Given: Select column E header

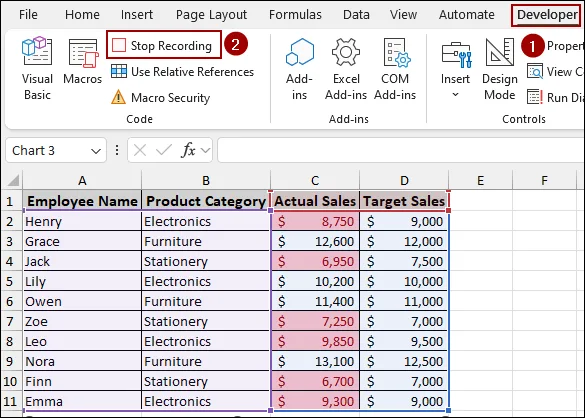Looking at the screenshot, I should click(x=480, y=181).
